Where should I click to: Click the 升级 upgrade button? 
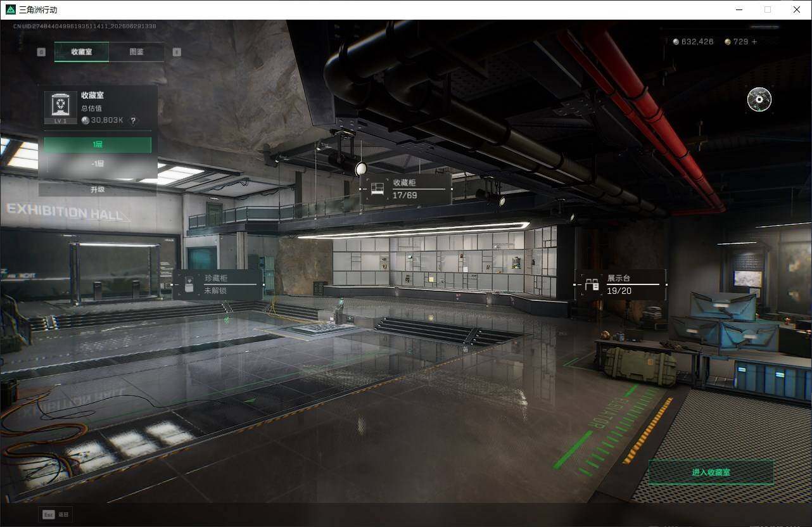tap(98, 189)
